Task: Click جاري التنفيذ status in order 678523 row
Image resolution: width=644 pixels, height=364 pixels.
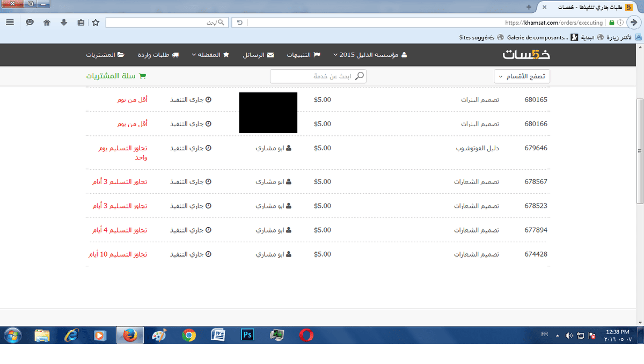Action: click(x=191, y=206)
